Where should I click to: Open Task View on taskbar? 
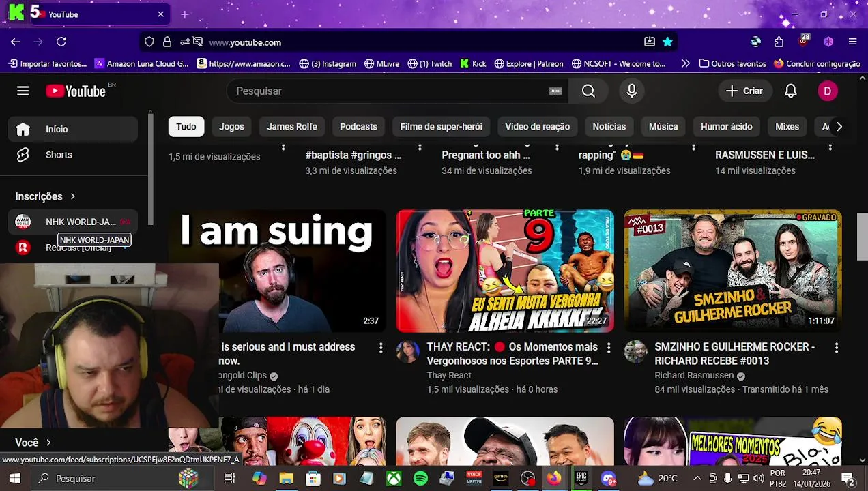(x=230, y=479)
